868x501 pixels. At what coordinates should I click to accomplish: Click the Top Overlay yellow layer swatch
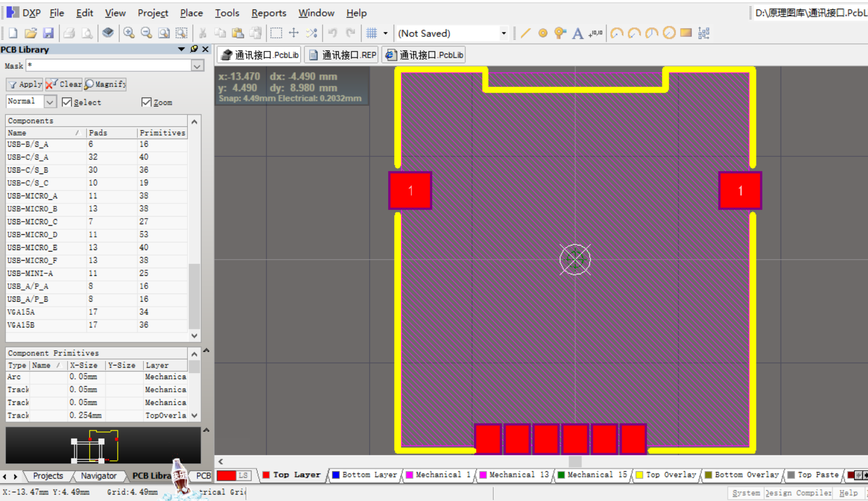(639, 475)
